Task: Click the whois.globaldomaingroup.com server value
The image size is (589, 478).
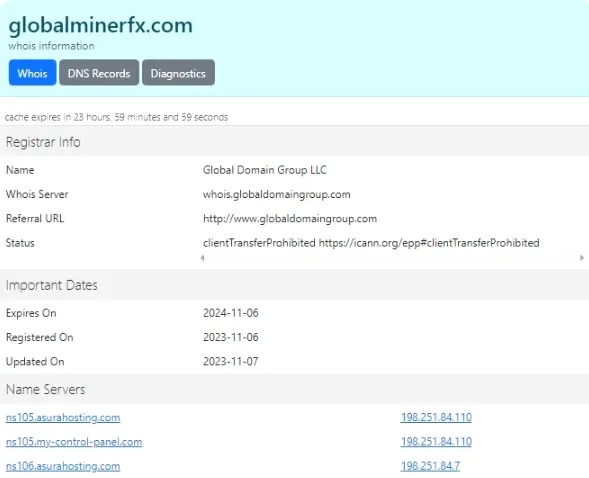Action: pyautogui.click(x=276, y=194)
